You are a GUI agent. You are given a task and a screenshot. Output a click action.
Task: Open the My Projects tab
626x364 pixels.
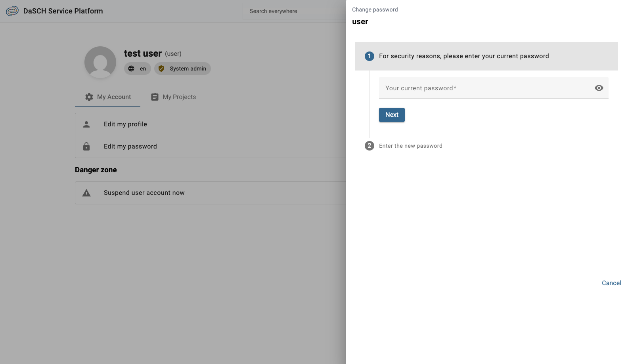174,97
